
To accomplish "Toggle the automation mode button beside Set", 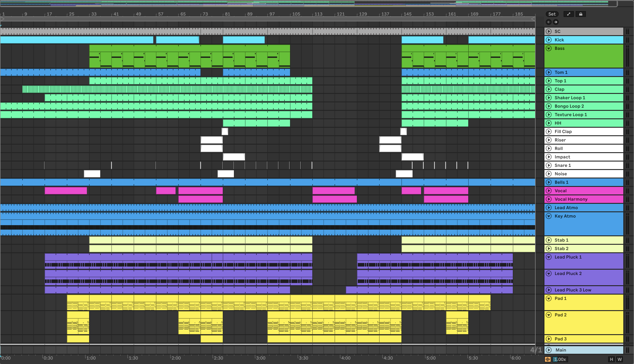I will click(x=569, y=14).
